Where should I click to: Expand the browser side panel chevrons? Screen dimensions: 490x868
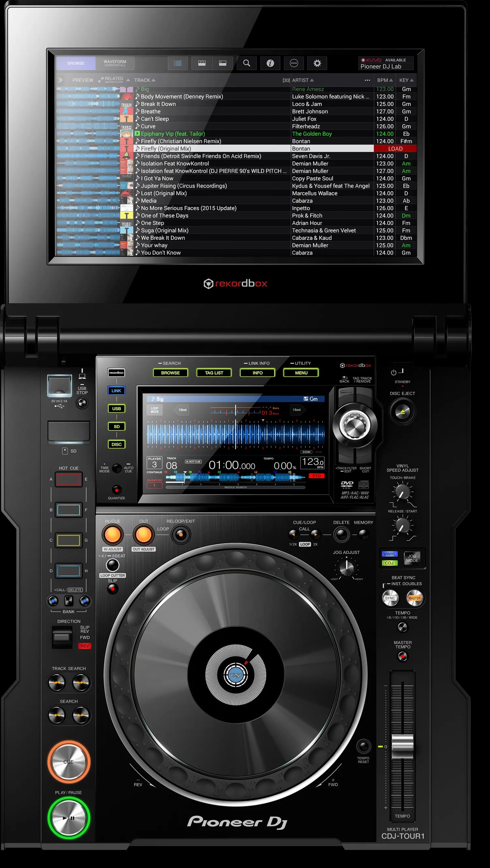(x=60, y=80)
